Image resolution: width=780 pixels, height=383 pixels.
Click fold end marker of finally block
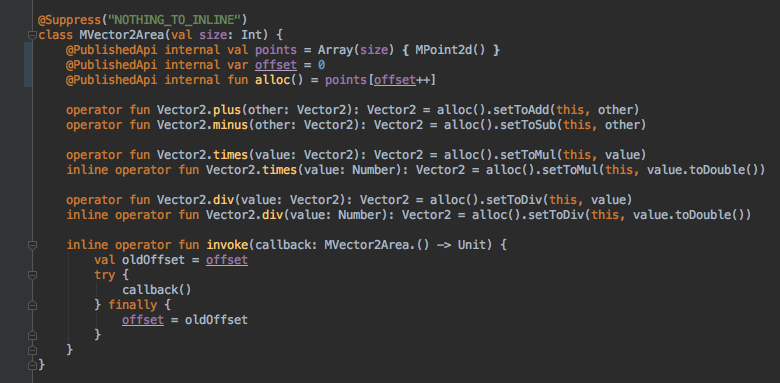(x=32, y=335)
